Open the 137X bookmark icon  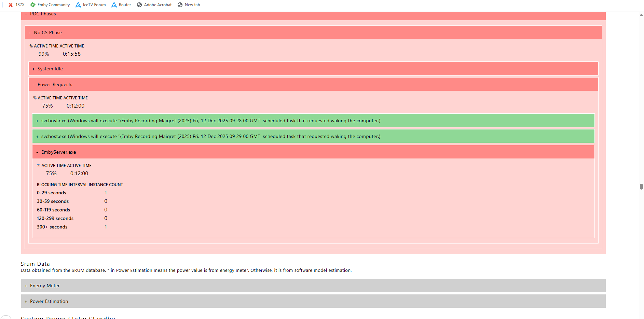point(11,5)
